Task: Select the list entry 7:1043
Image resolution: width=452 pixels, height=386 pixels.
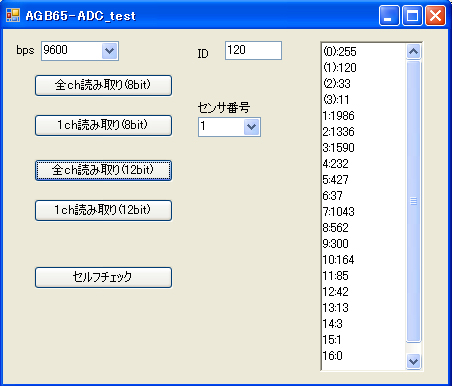Action: click(x=364, y=212)
